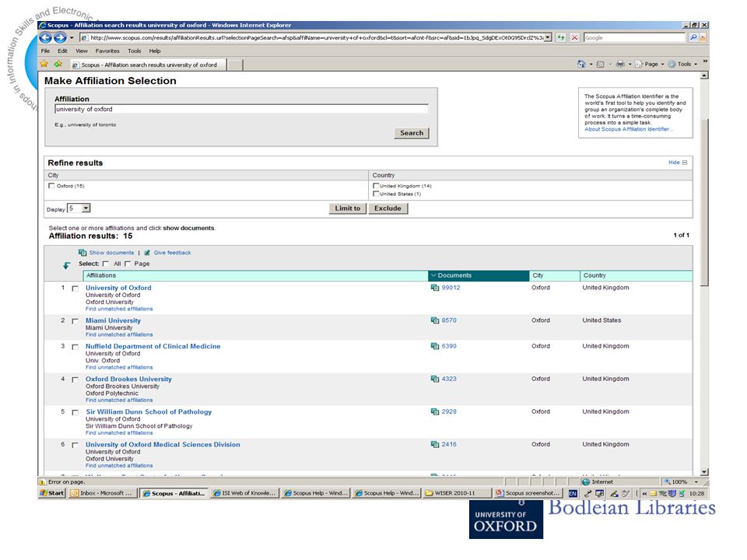Click the green selection arrow icon near Select

click(67, 265)
